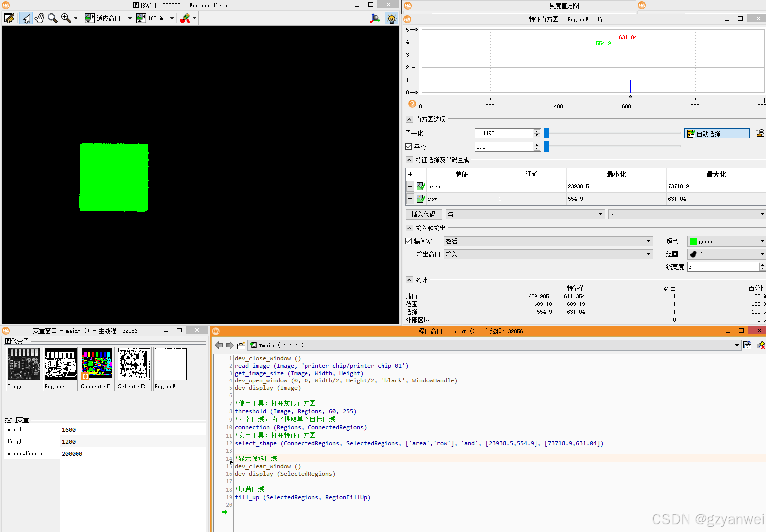Go back with the program window left arrow
766x532 pixels.
pyautogui.click(x=219, y=345)
